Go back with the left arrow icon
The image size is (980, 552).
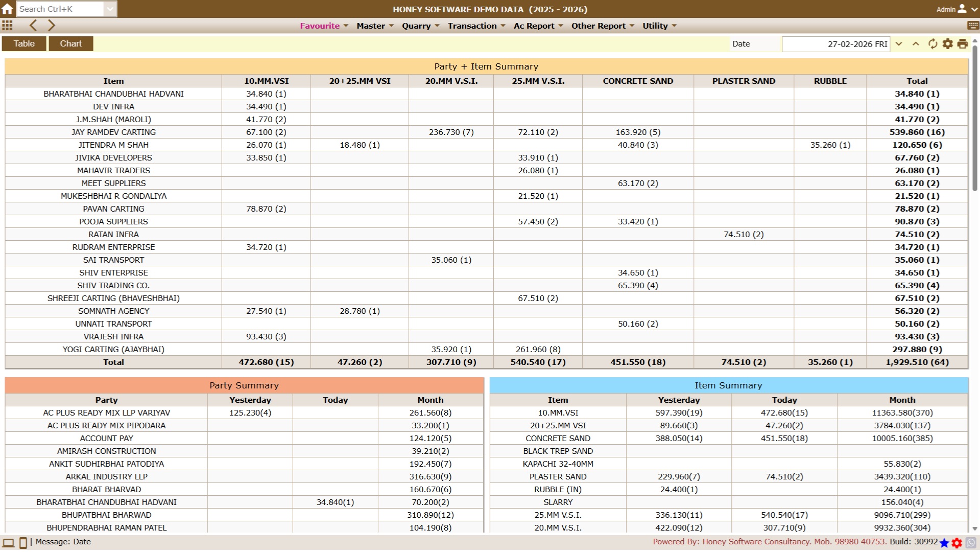click(x=33, y=26)
